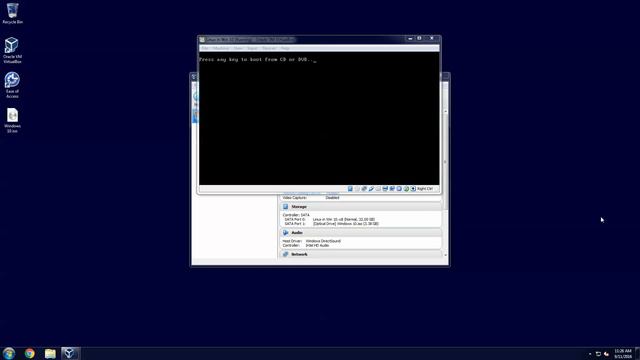This screenshot has height=360, width=640.
Task: Open the taskbar clock and date
Action: click(x=623, y=353)
